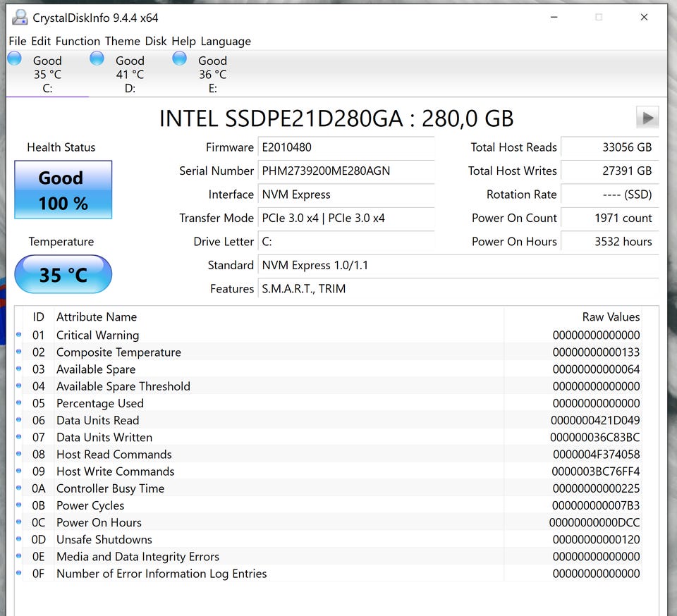The image size is (677, 616).
Task: Click the CrystalDiskInfo app icon in title bar
Action: point(20,17)
